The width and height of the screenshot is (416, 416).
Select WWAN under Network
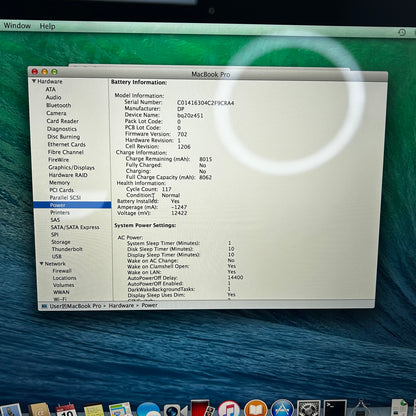point(62,292)
